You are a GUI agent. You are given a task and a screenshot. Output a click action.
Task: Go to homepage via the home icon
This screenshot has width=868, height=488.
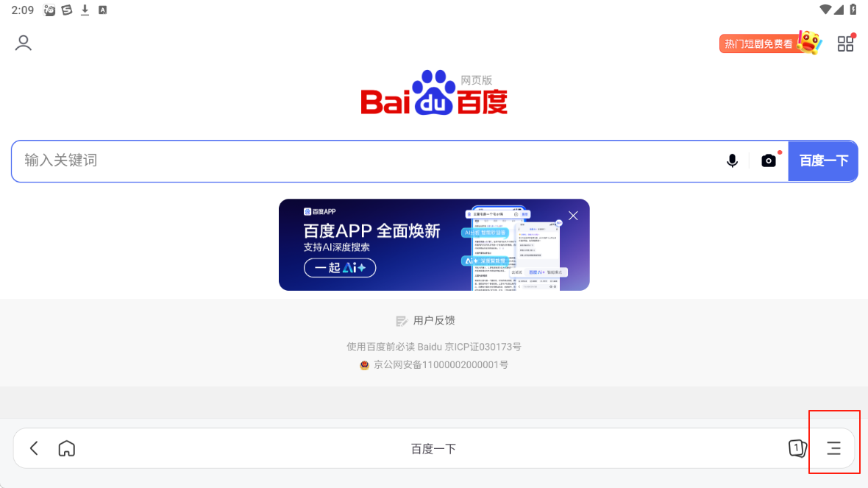click(x=66, y=448)
